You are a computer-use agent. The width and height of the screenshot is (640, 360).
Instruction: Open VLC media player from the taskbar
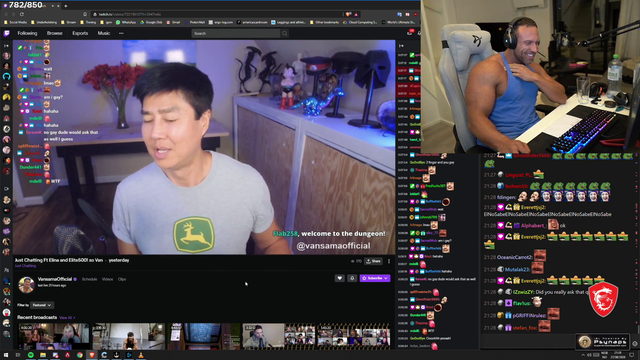(x=141, y=355)
